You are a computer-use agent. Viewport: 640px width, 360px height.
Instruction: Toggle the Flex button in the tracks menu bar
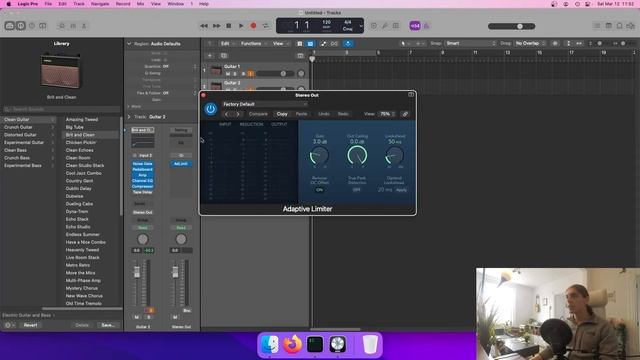[x=334, y=44]
